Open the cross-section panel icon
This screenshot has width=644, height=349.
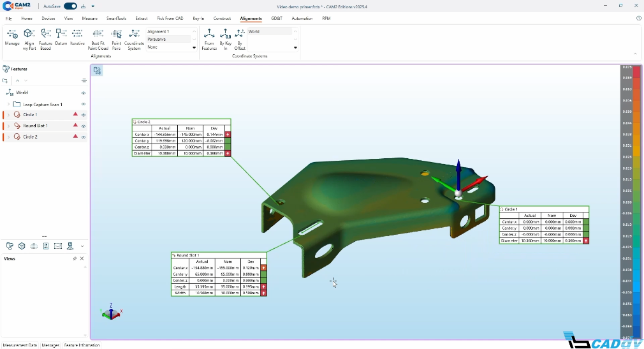pyautogui.click(x=58, y=246)
